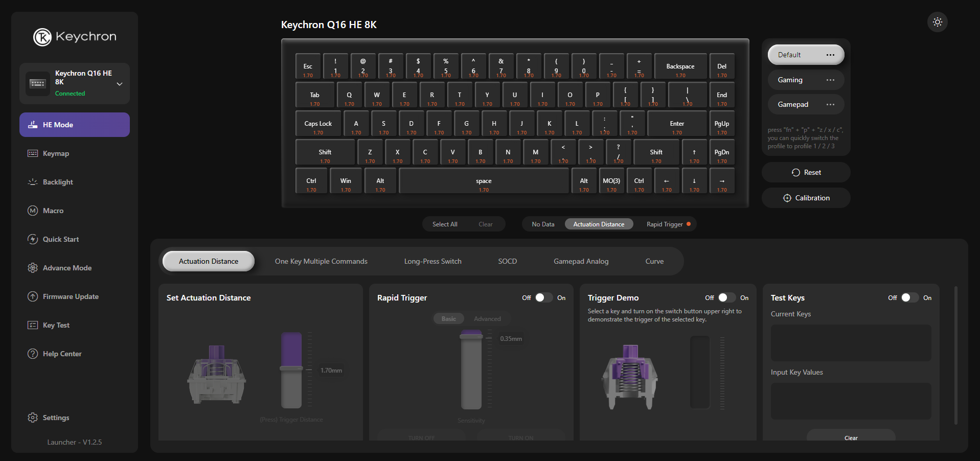Click the switch illustration in Set Actuation Distance
Image resolution: width=980 pixels, height=461 pixels.
click(217, 375)
